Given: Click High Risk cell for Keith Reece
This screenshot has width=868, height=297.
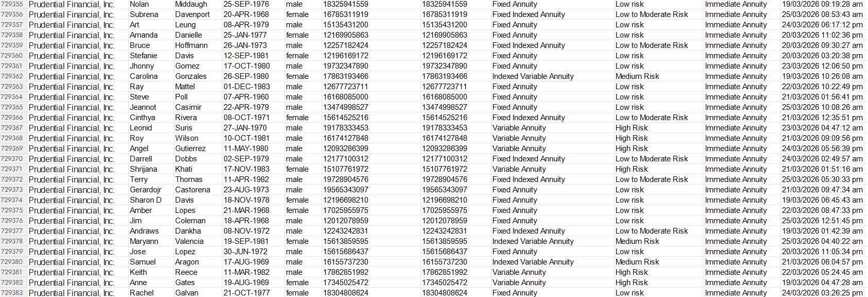Looking at the screenshot, I should 632,272.
